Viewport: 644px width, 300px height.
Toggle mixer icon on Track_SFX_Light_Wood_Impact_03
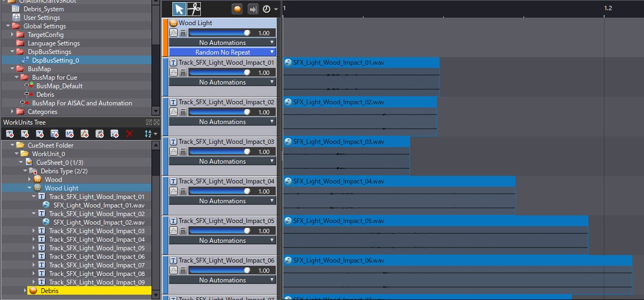(183, 152)
